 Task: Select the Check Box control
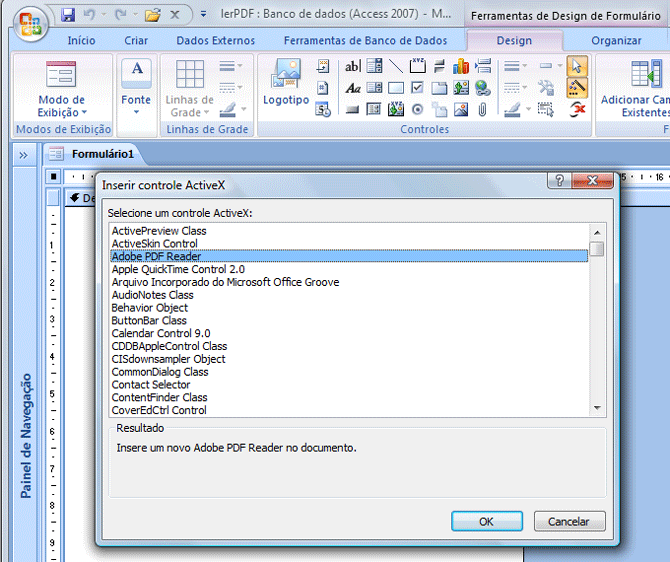(x=417, y=88)
